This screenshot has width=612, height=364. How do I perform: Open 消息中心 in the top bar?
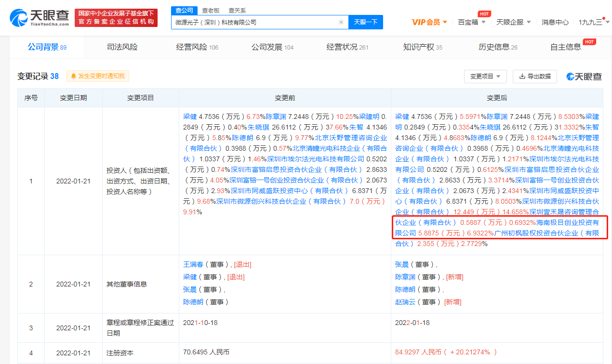tap(555, 22)
